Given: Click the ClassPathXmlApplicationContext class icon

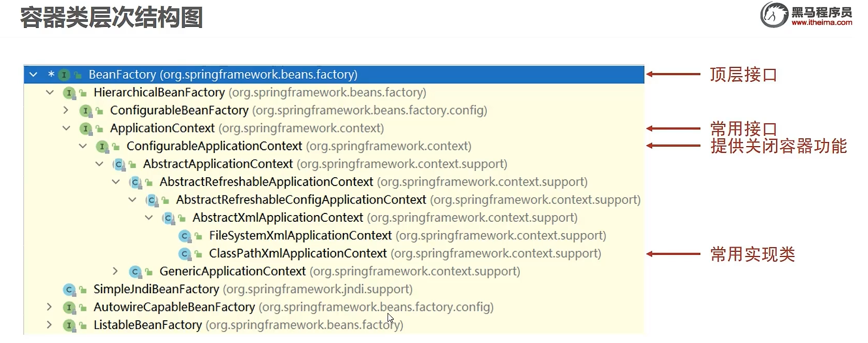Looking at the screenshot, I should click(x=185, y=254).
